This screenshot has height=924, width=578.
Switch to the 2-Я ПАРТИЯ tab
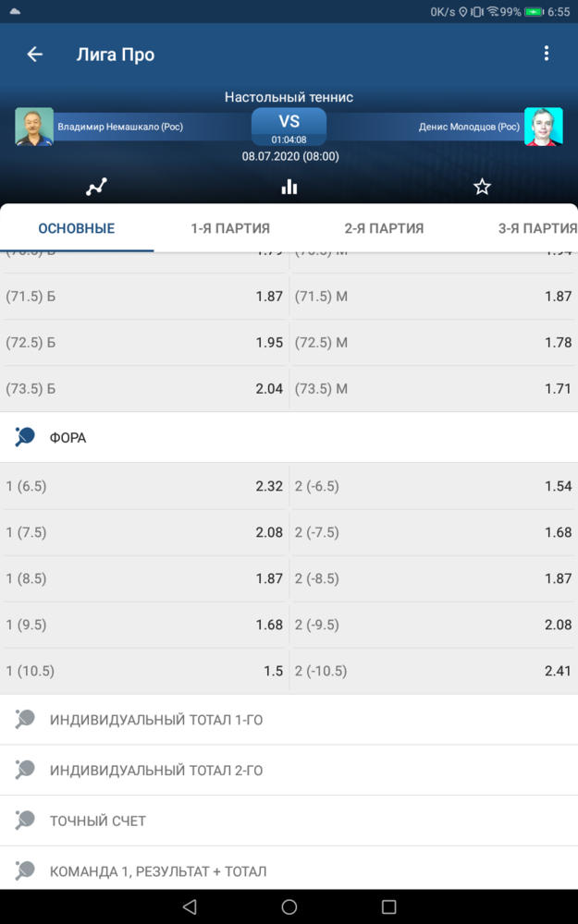coord(384,228)
